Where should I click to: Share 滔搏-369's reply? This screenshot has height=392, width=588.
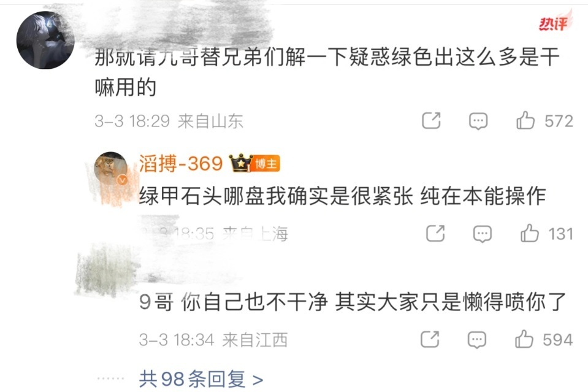tap(435, 233)
